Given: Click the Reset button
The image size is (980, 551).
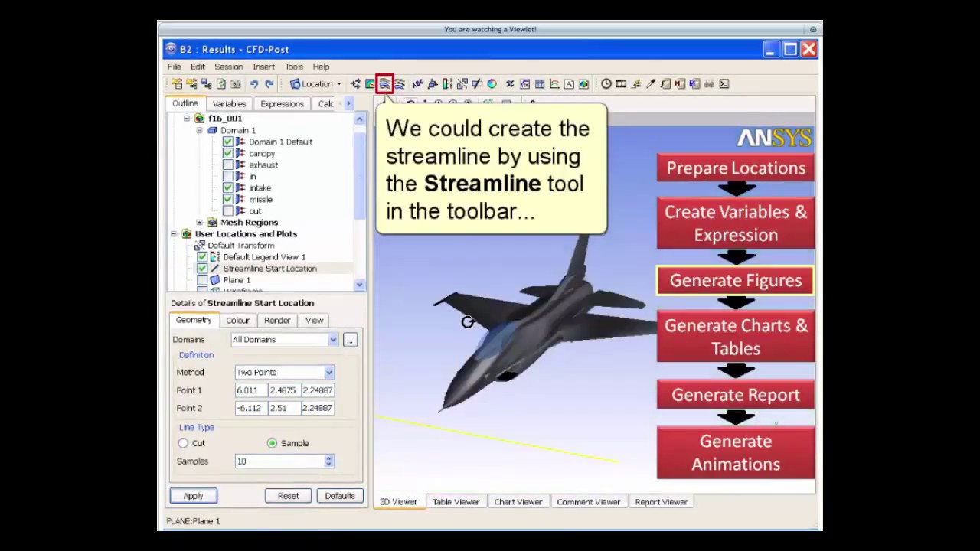Looking at the screenshot, I should click(x=288, y=496).
